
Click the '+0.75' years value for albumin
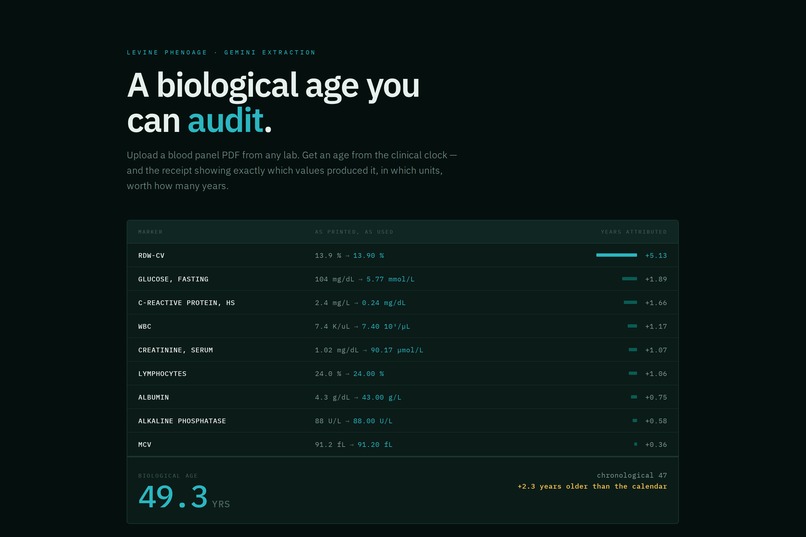tap(656, 397)
